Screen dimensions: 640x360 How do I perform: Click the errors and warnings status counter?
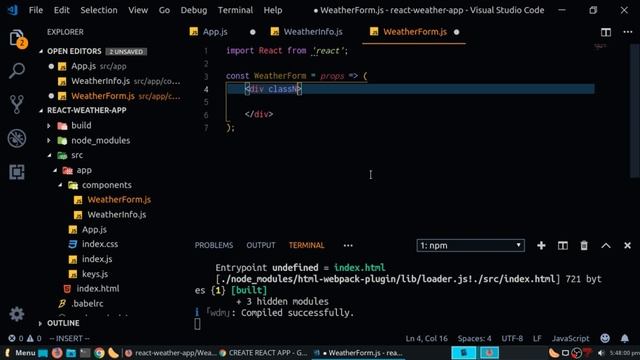point(25,338)
